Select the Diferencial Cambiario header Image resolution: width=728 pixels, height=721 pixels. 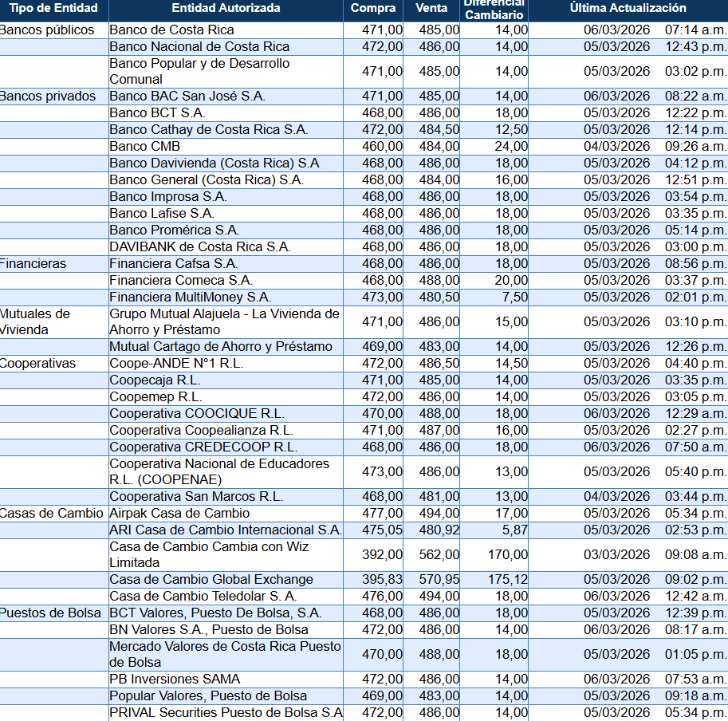tap(494, 10)
